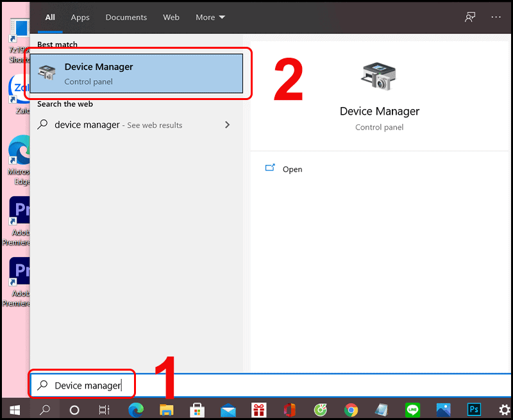Open Device Manager best match result
The height and width of the screenshot is (420, 513).
click(135, 74)
